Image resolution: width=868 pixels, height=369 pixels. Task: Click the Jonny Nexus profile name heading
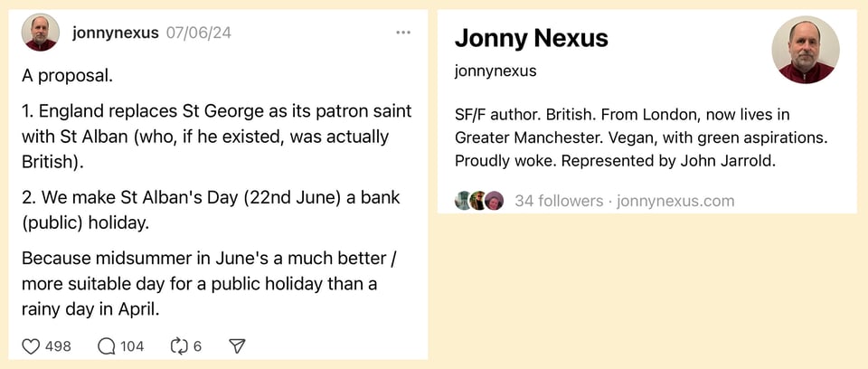531,38
